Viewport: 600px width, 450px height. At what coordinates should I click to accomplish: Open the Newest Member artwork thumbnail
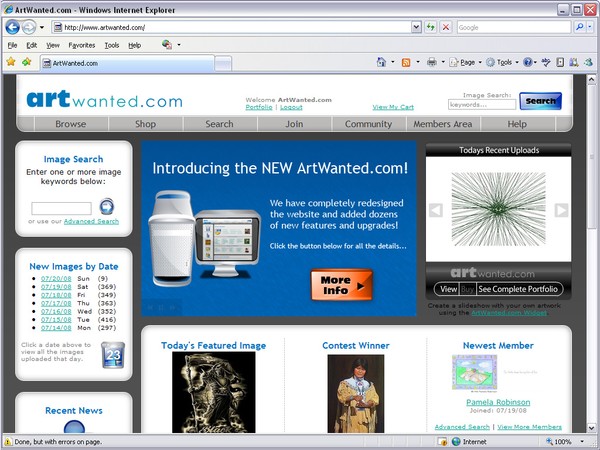tap(474, 372)
